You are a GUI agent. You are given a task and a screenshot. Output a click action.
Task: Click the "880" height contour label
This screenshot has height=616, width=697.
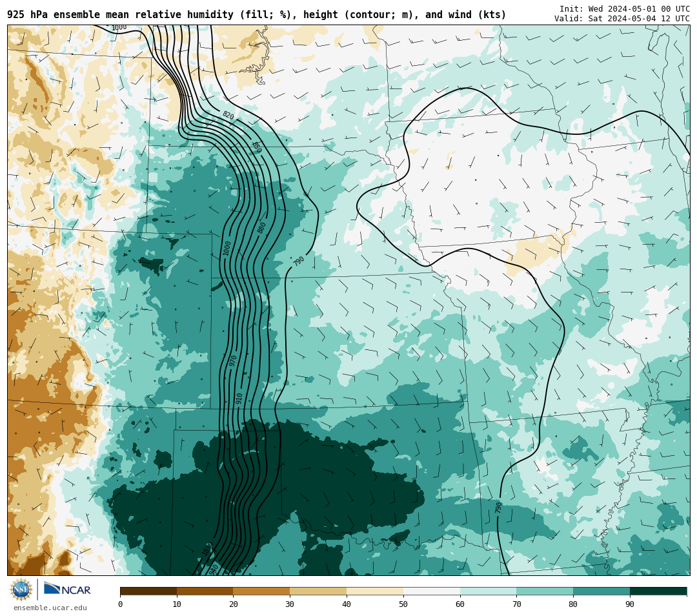point(261,228)
